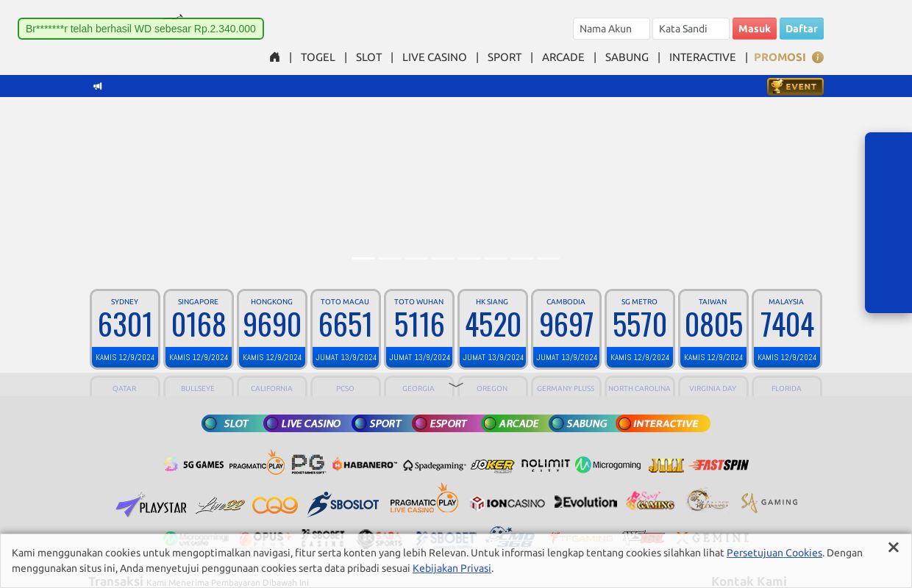
Task: Select the Habanero provider logo
Action: [x=365, y=465]
